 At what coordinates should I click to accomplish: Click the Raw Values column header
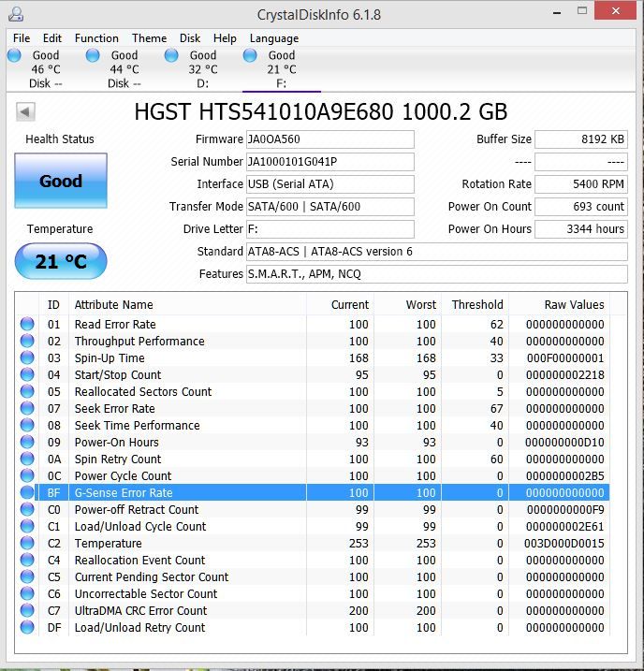click(559, 305)
